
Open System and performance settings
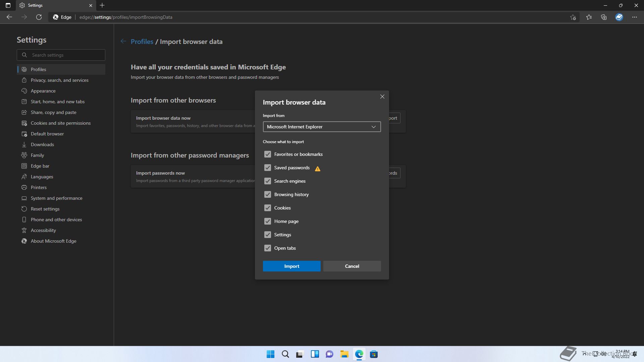pos(61,198)
